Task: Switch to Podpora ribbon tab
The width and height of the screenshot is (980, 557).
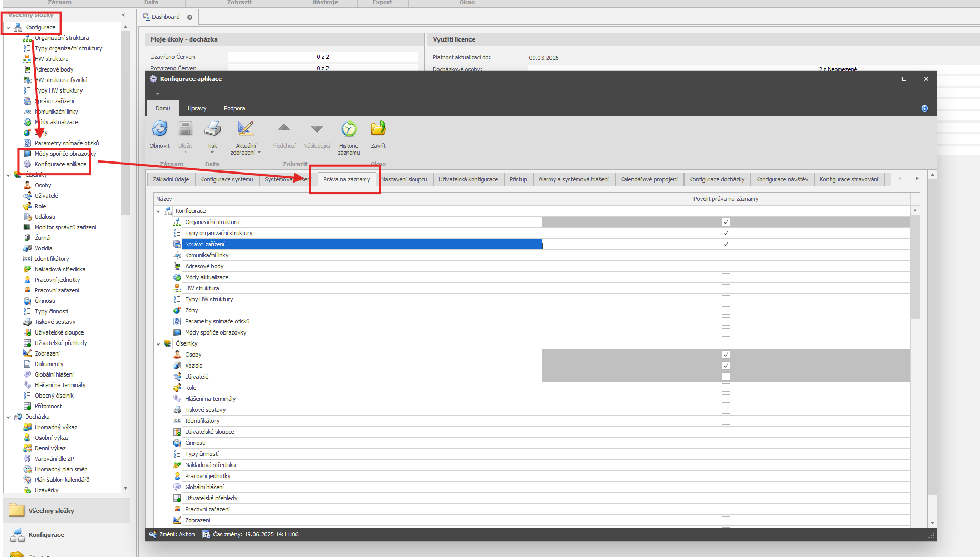Action: [234, 108]
